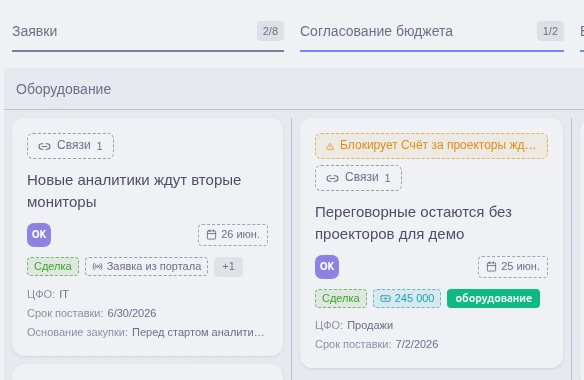The image size is (584, 380).
Task: Click the link icon on the мониторы card
Action: (x=44, y=146)
